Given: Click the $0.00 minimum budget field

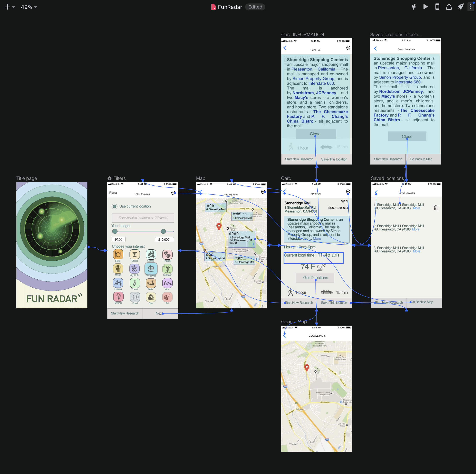Looking at the screenshot, I should pos(119,240).
